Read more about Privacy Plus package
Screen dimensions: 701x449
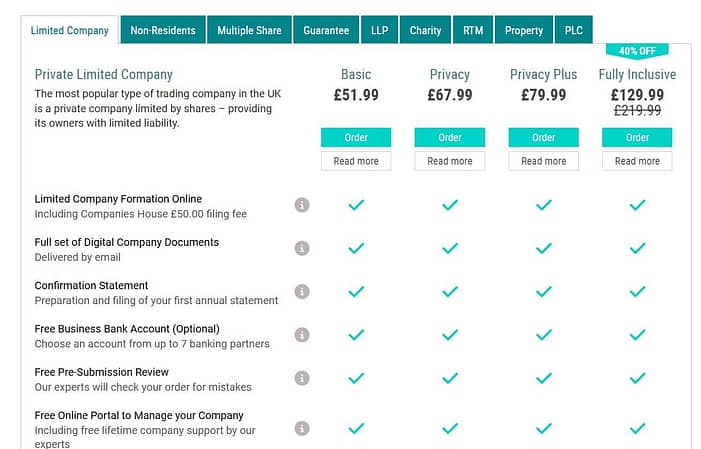(x=544, y=161)
